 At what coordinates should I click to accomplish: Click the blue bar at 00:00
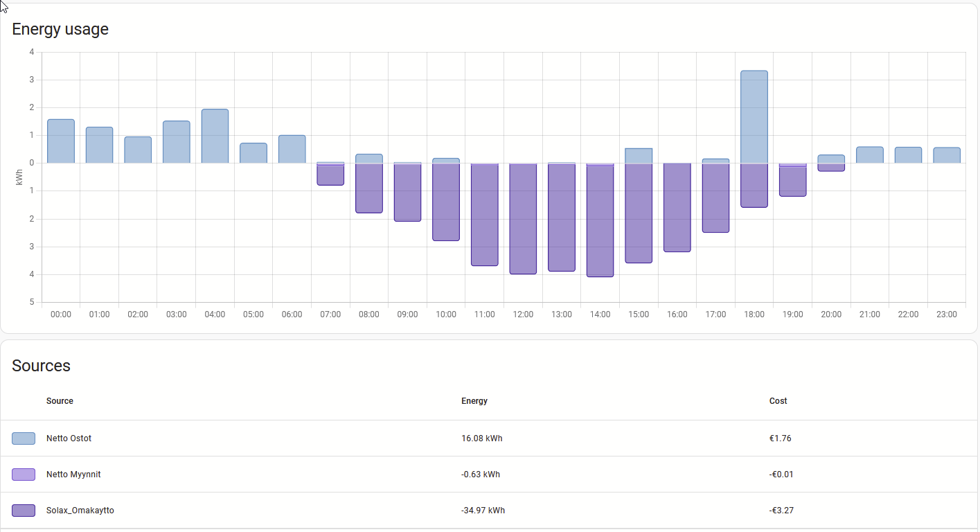pyautogui.click(x=61, y=141)
